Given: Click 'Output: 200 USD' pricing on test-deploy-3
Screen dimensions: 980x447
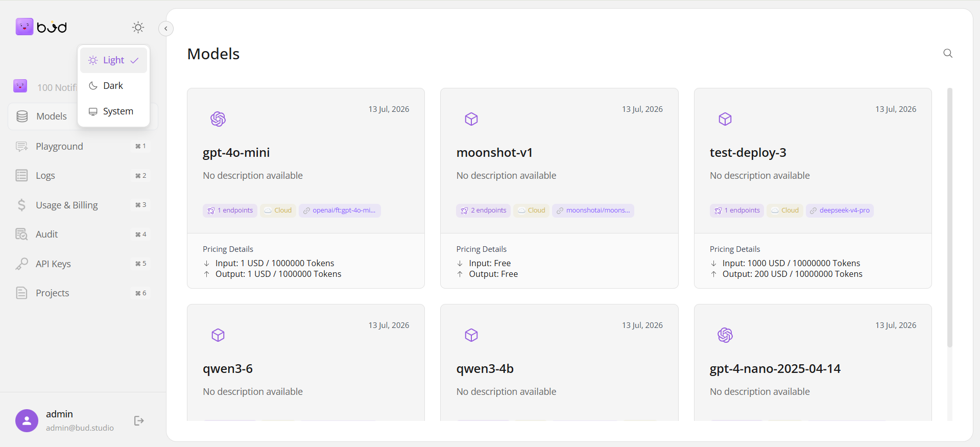Looking at the screenshot, I should click(793, 274).
